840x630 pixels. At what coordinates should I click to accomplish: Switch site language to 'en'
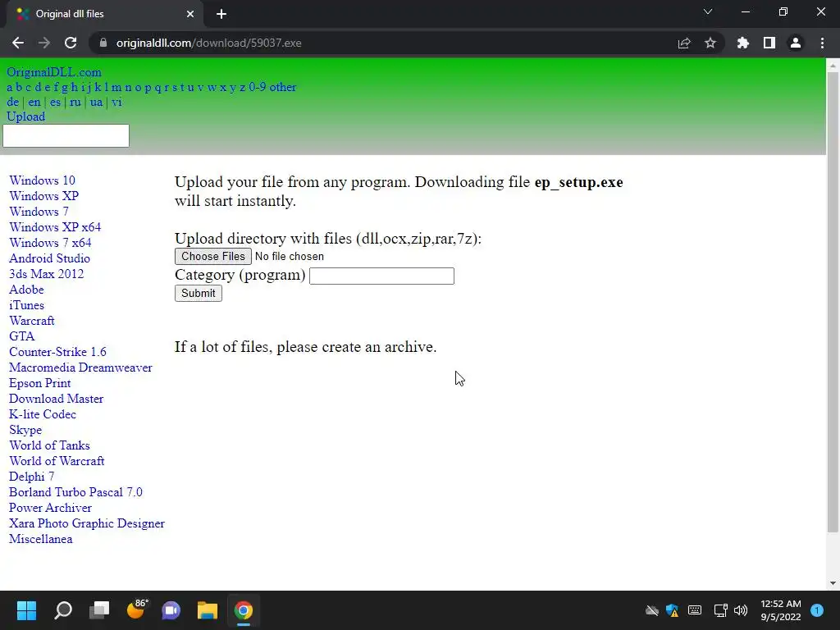coord(34,102)
